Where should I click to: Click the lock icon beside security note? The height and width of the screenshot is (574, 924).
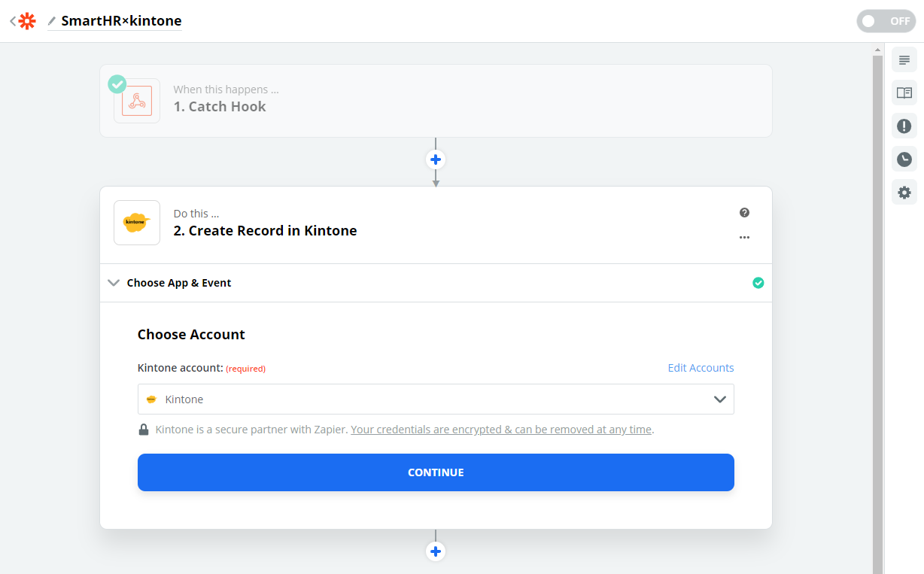pos(143,430)
